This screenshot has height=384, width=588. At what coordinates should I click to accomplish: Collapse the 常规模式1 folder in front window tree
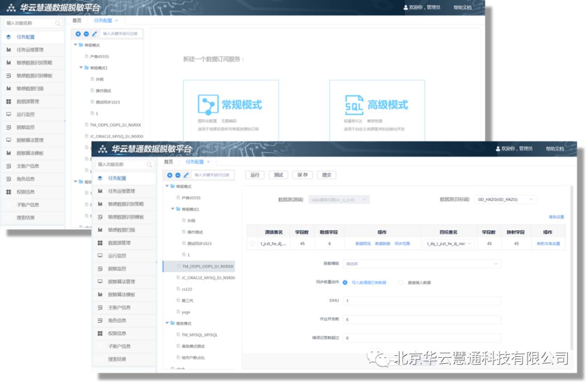(x=173, y=209)
